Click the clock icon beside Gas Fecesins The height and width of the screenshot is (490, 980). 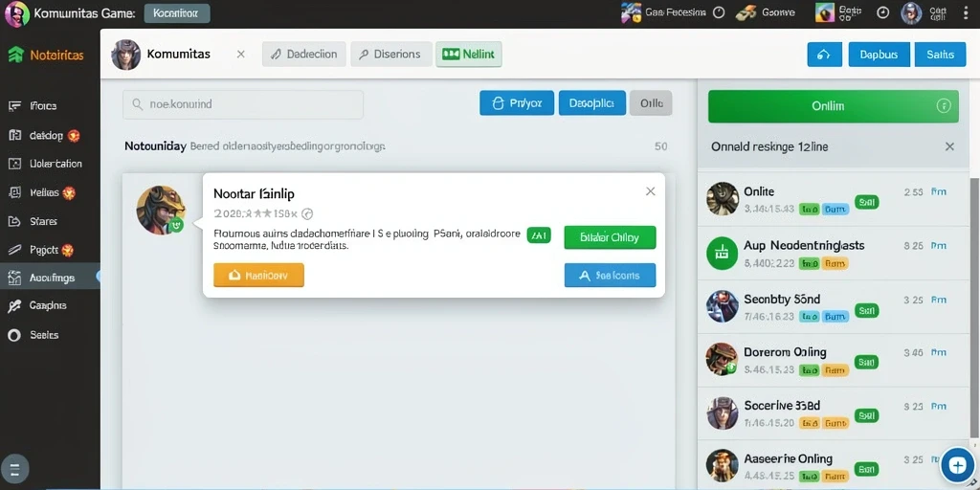719,12
